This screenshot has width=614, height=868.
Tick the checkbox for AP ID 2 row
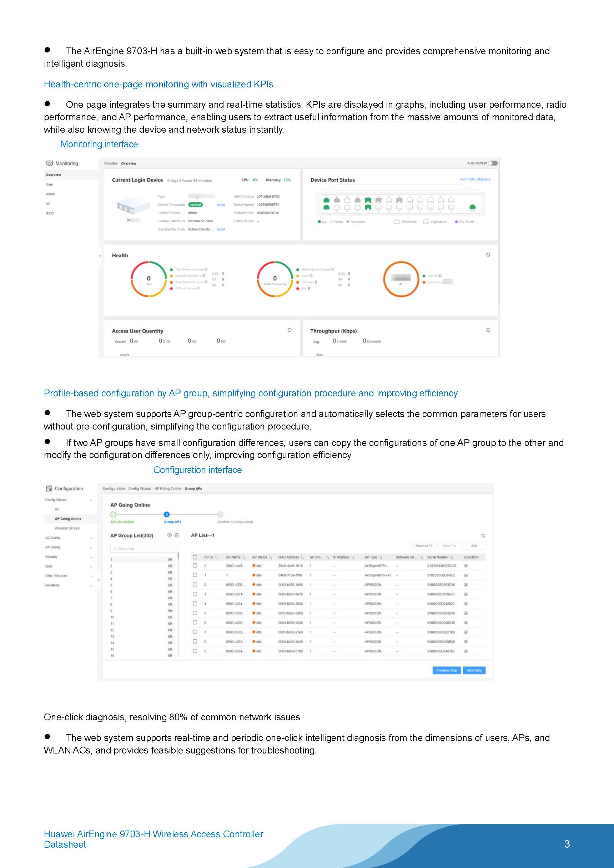point(195,584)
